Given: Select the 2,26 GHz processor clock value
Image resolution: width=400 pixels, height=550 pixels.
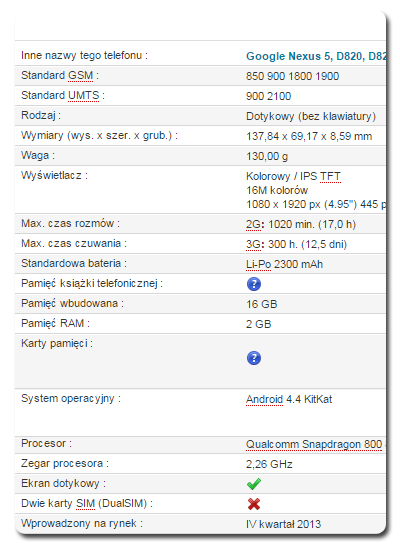Looking at the screenshot, I should pyautogui.click(x=269, y=464).
